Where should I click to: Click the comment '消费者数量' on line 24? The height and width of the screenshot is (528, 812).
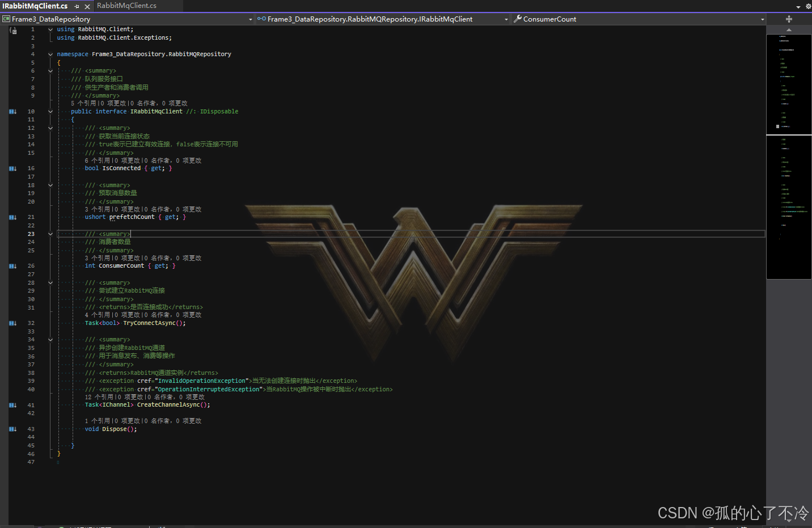115,242
